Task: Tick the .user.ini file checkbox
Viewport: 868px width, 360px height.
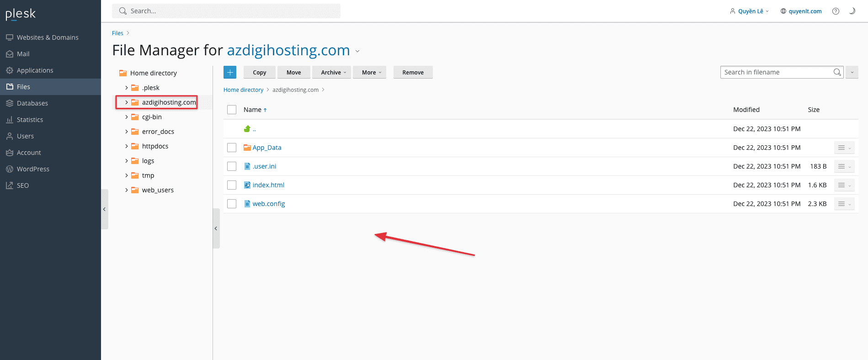Action: [232, 166]
